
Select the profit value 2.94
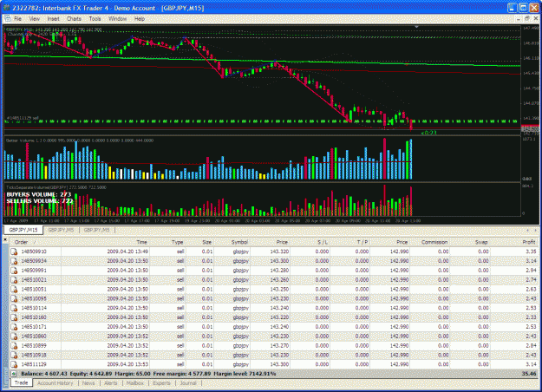531,271
